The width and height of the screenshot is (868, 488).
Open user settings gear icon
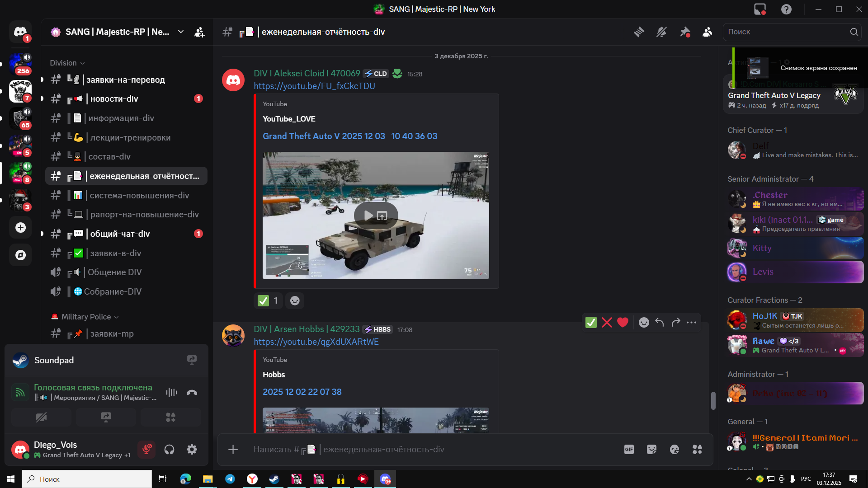click(x=192, y=450)
